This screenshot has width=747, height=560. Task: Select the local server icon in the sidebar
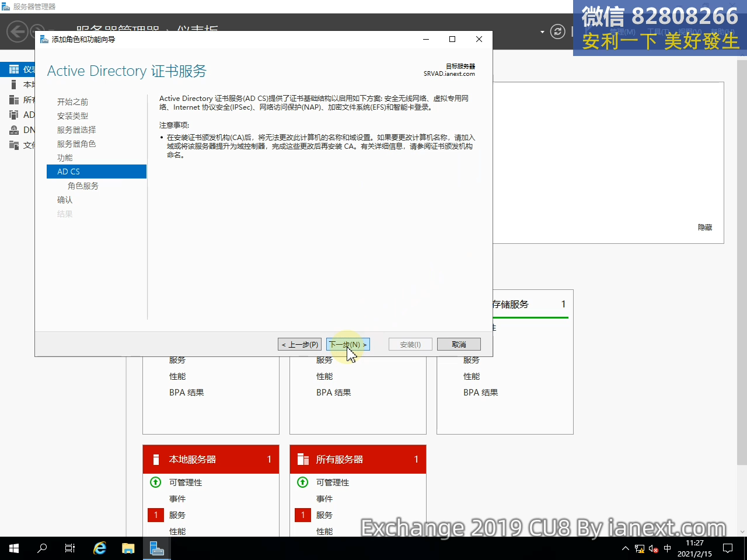tap(14, 85)
